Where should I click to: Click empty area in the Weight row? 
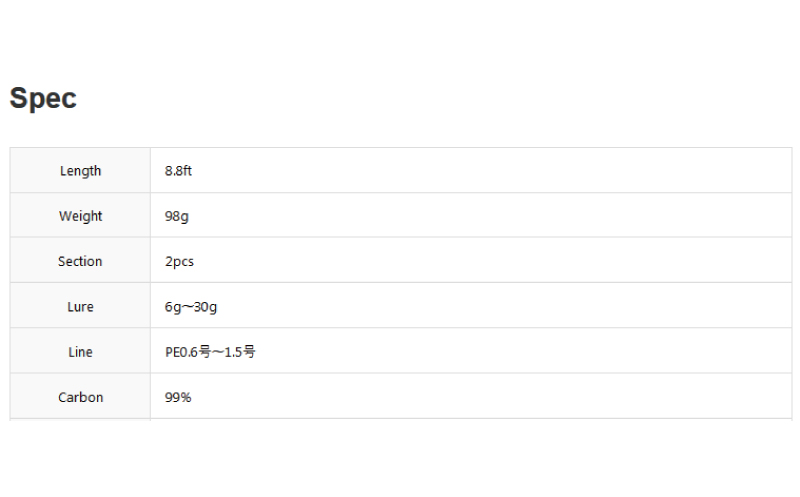tap(490, 215)
